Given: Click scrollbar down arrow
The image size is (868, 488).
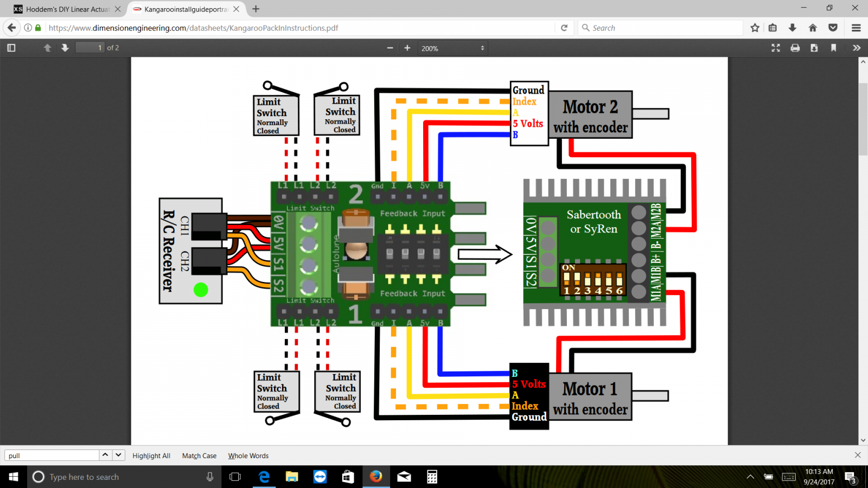Looking at the screenshot, I should (x=863, y=440).
